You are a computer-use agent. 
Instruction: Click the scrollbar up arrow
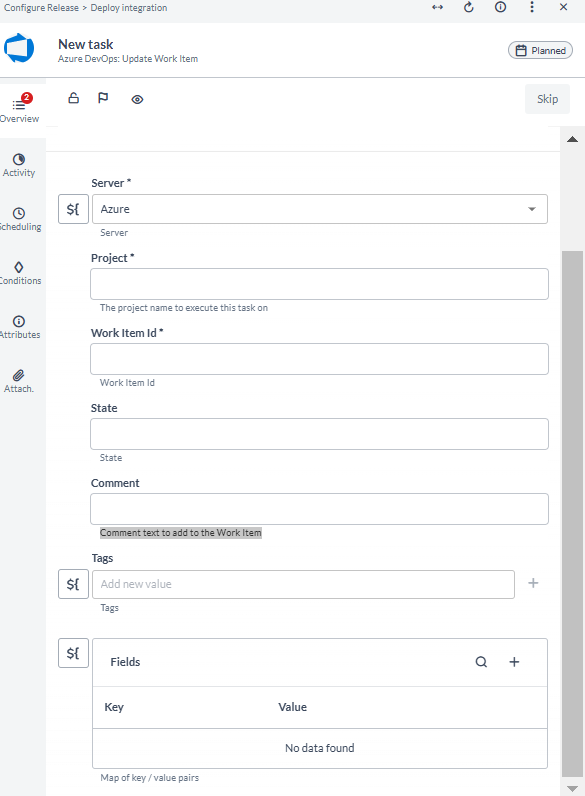[x=572, y=139]
